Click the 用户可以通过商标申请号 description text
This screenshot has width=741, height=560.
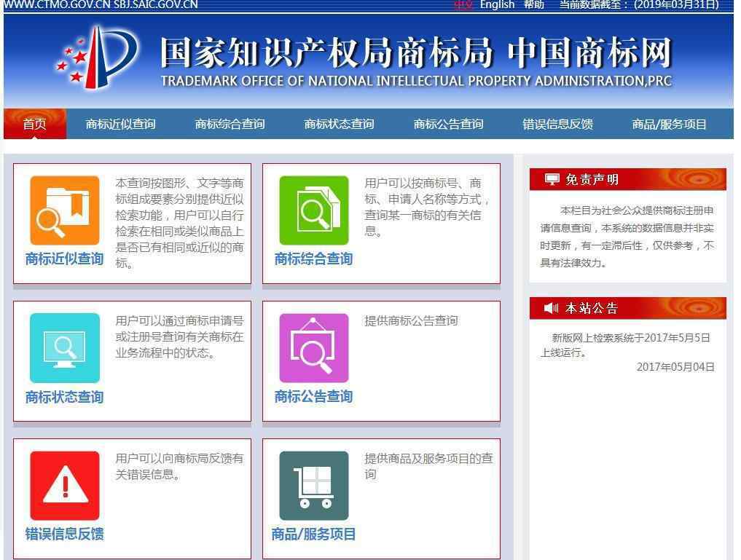[x=179, y=337]
